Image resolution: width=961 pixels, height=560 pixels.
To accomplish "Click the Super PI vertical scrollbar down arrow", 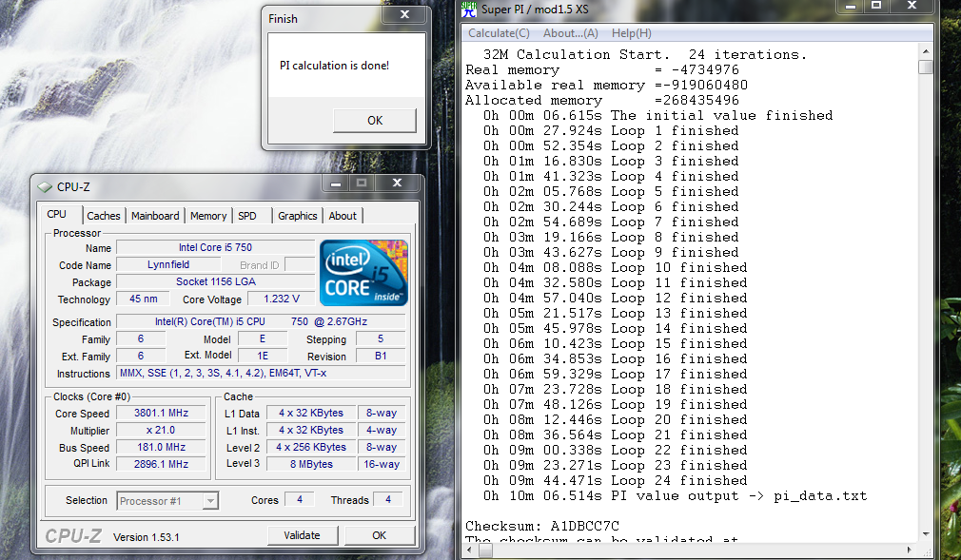I will (926, 533).
